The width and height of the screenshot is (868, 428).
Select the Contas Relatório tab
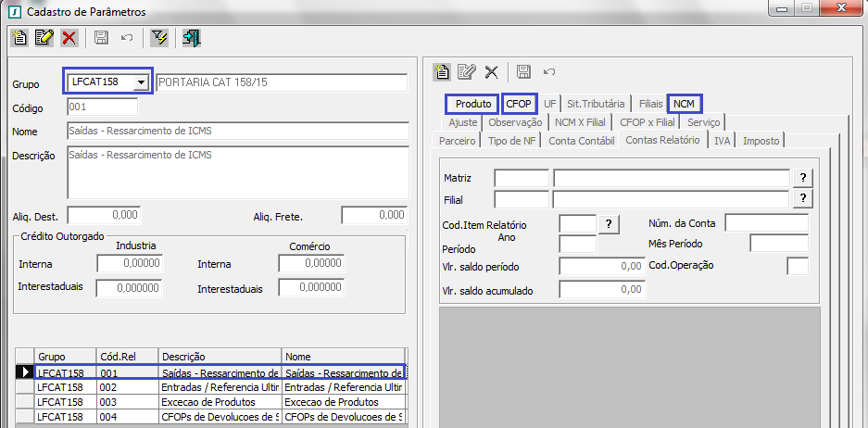tap(662, 140)
